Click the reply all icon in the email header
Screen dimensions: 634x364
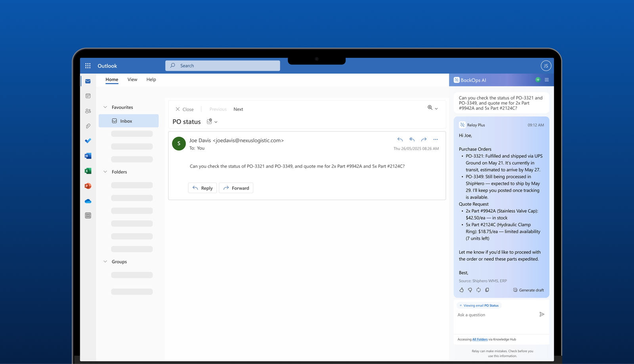click(412, 139)
